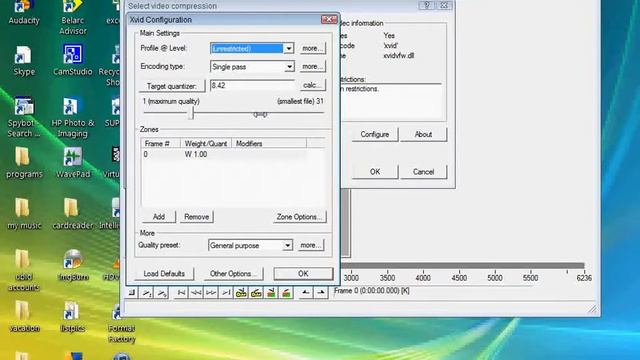
Task: Open listpics desktop shortcut
Action: click(73, 317)
